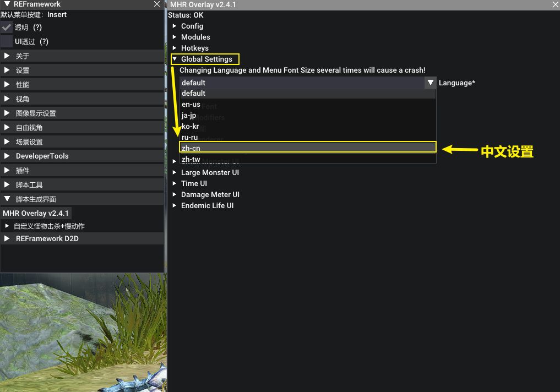Open the DeveloperTools section
This screenshot has height=392, width=560.
(7, 156)
